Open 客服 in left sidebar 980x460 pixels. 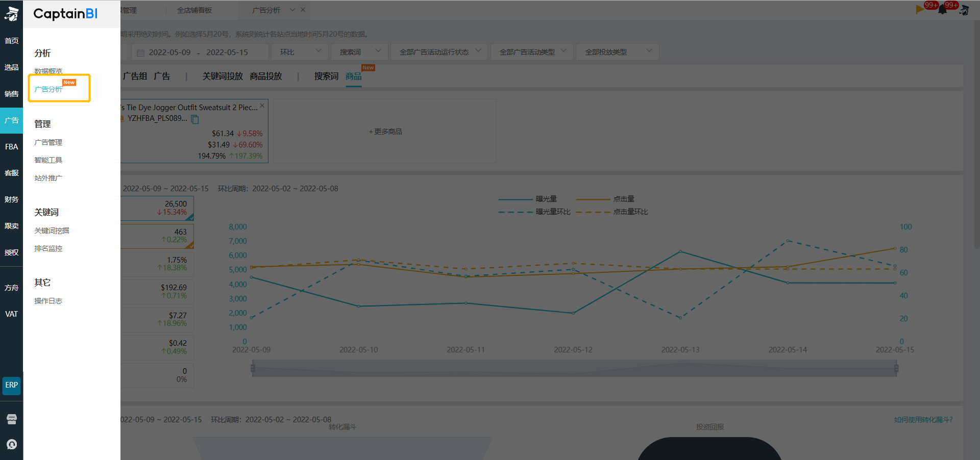[12, 173]
